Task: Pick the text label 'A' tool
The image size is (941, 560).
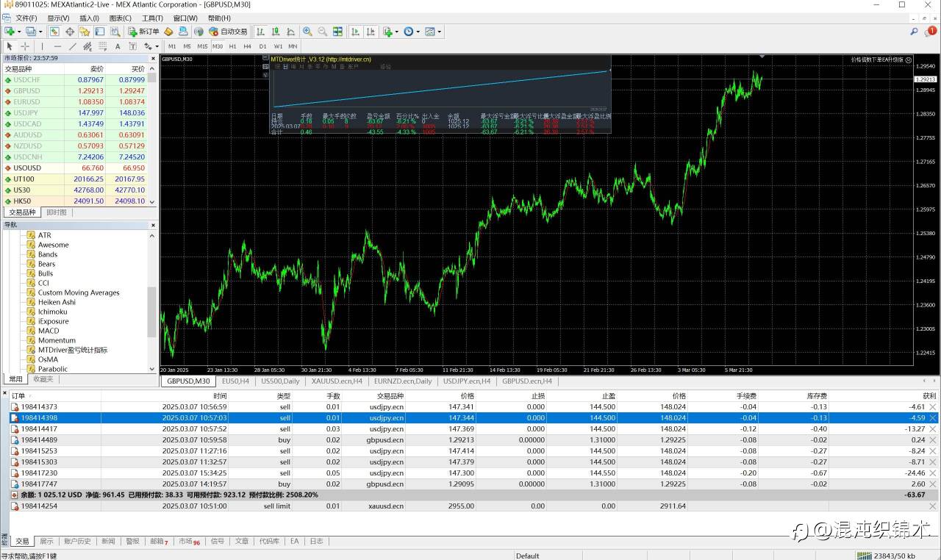Action: (118, 46)
